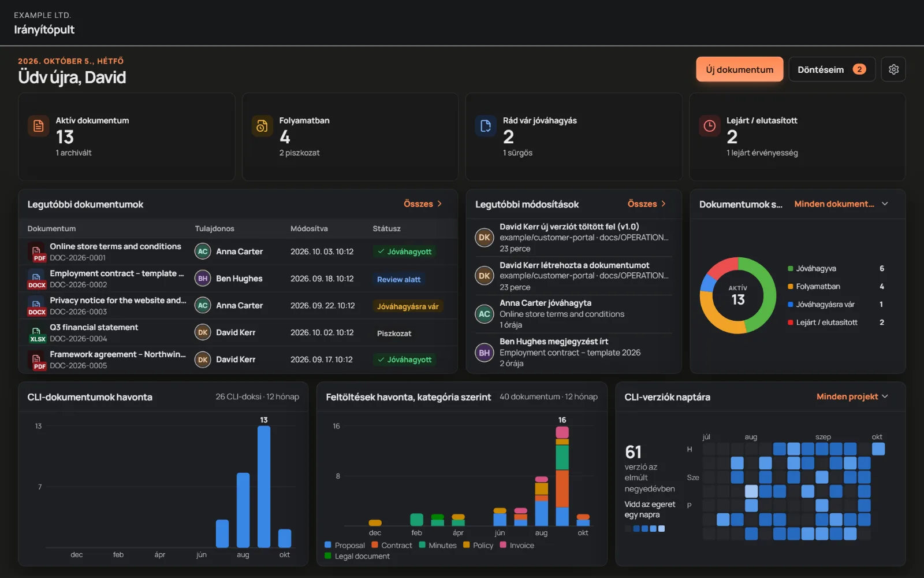Image resolution: width=924 pixels, height=578 pixels.
Task: Click the Legal document legend entry
Action: (x=357, y=556)
